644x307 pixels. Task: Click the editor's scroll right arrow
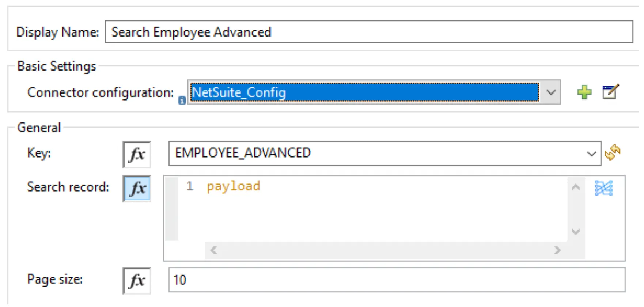click(x=557, y=250)
